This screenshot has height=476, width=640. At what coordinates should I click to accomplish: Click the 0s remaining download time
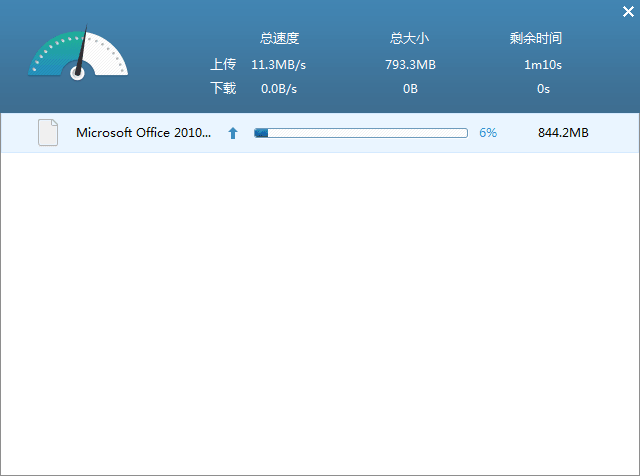tap(543, 89)
